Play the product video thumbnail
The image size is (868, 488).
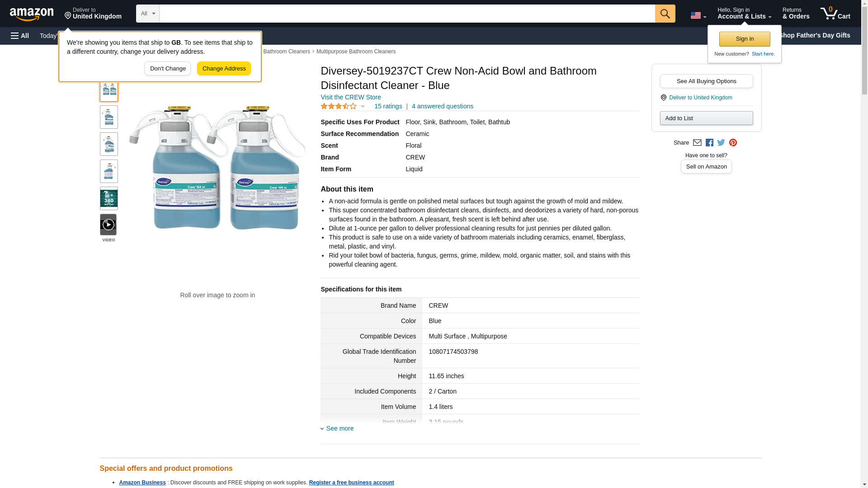[108, 225]
